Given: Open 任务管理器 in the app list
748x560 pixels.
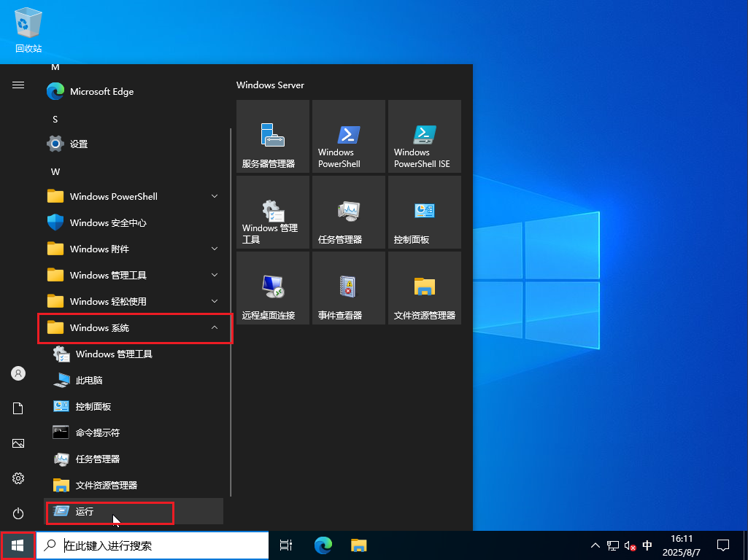Looking at the screenshot, I should (134, 459).
